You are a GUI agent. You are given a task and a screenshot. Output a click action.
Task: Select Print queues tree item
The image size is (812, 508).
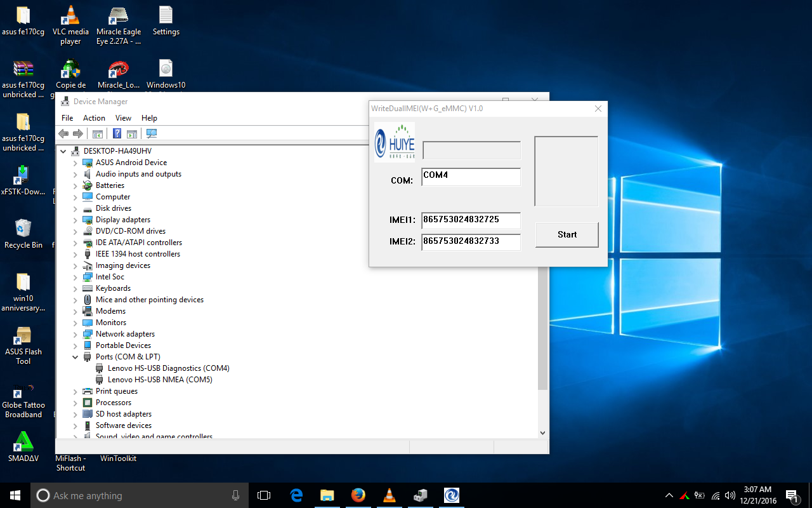[x=117, y=391]
